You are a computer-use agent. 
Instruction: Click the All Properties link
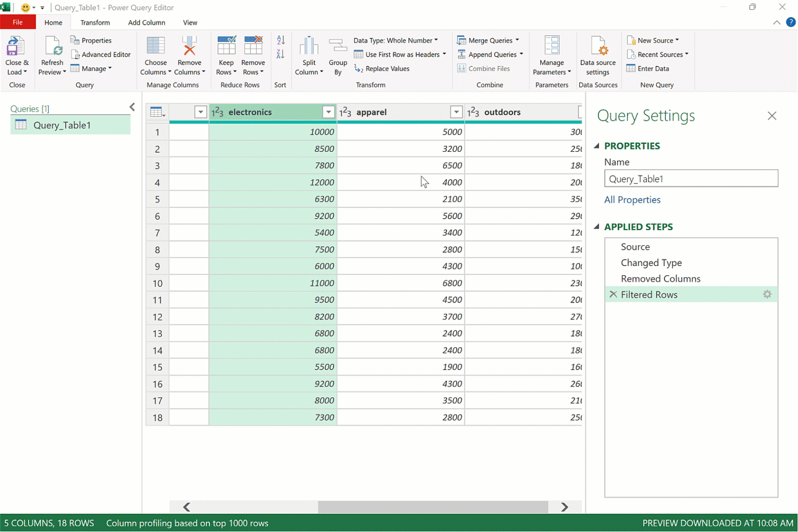(632, 200)
